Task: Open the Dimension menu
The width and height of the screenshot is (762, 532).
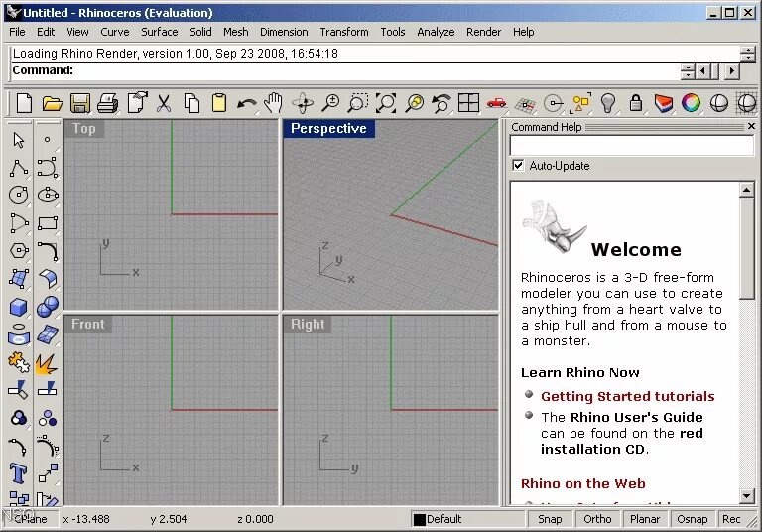Action: point(284,32)
